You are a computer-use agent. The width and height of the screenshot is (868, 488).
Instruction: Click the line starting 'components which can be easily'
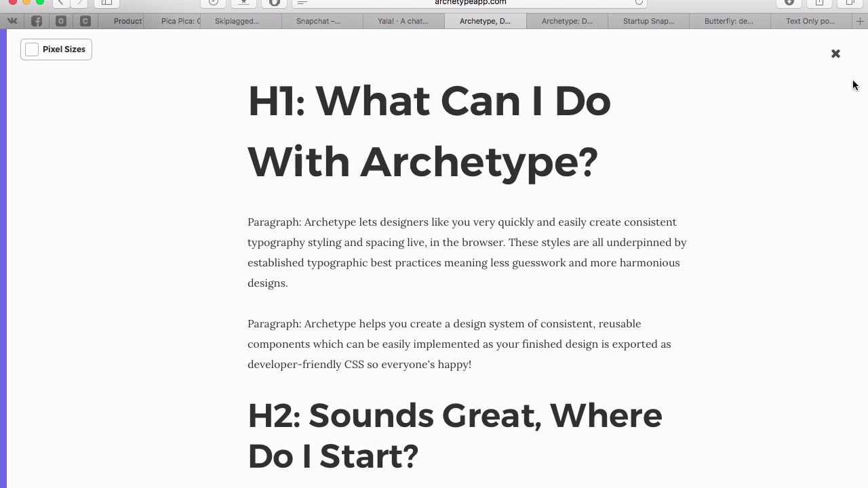459,344
